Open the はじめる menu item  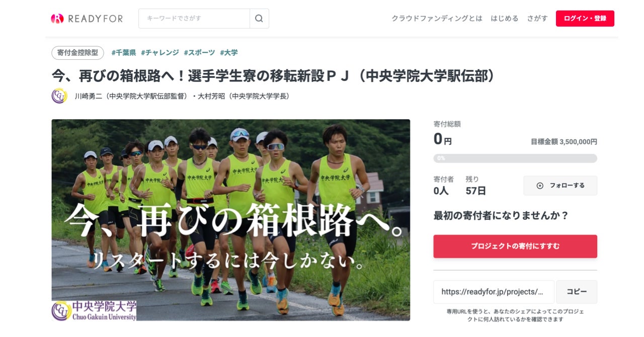point(505,19)
